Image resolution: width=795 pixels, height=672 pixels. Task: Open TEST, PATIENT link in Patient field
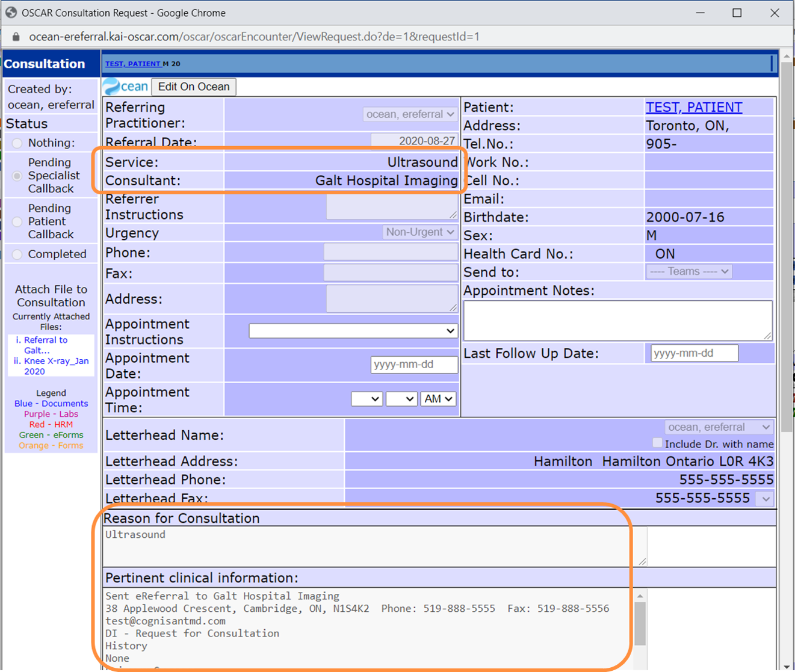pyautogui.click(x=694, y=107)
